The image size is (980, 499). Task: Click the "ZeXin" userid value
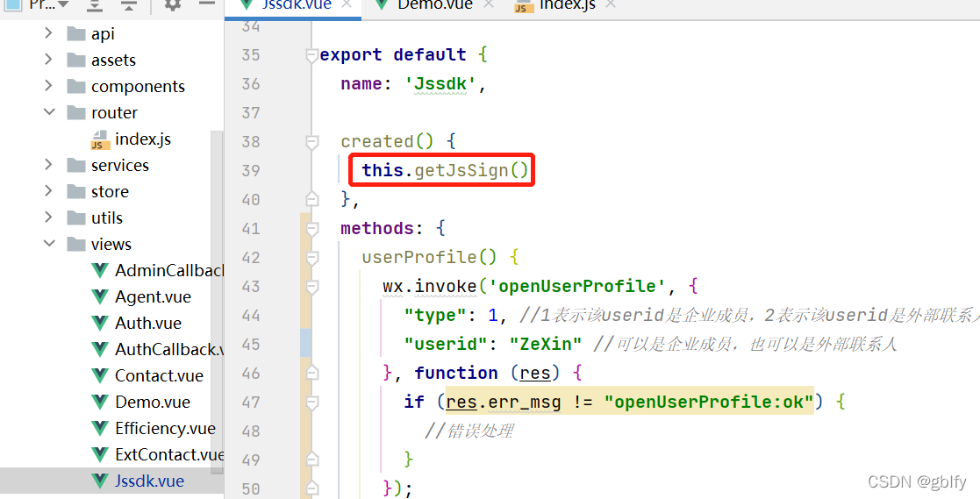[546, 344]
